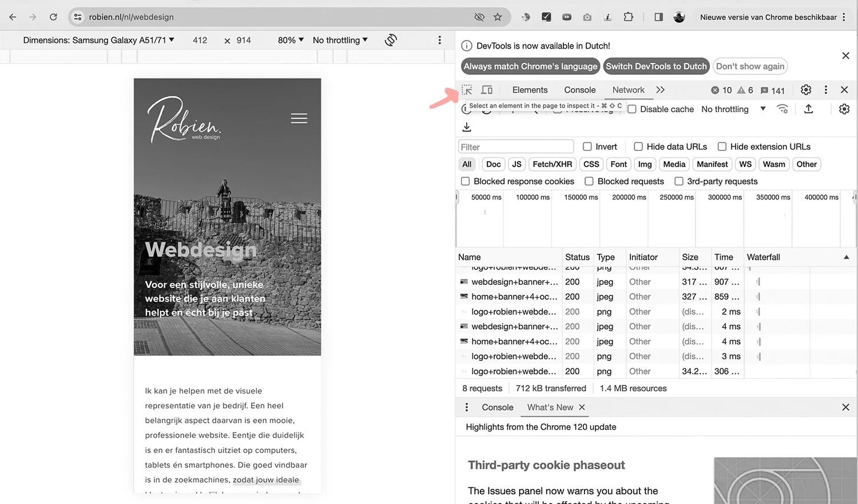Toggle the device toolbar icon
858x504 pixels.
[x=486, y=90]
